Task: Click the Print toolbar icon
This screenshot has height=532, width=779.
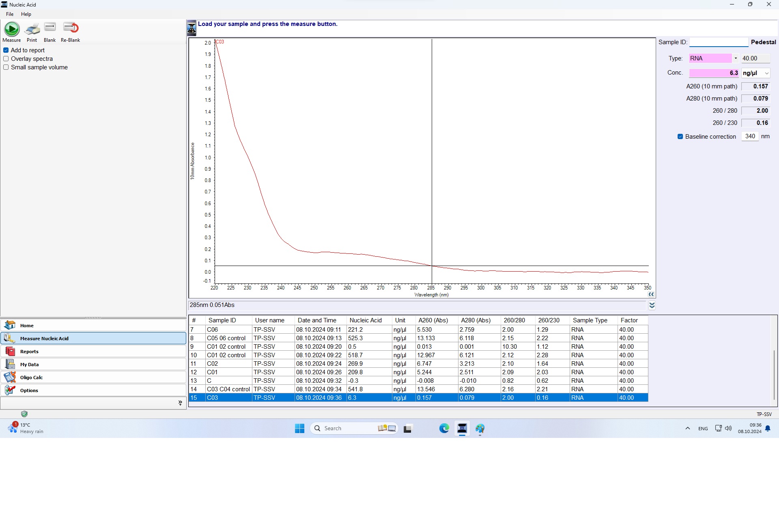Action: click(x=32, y=29)
